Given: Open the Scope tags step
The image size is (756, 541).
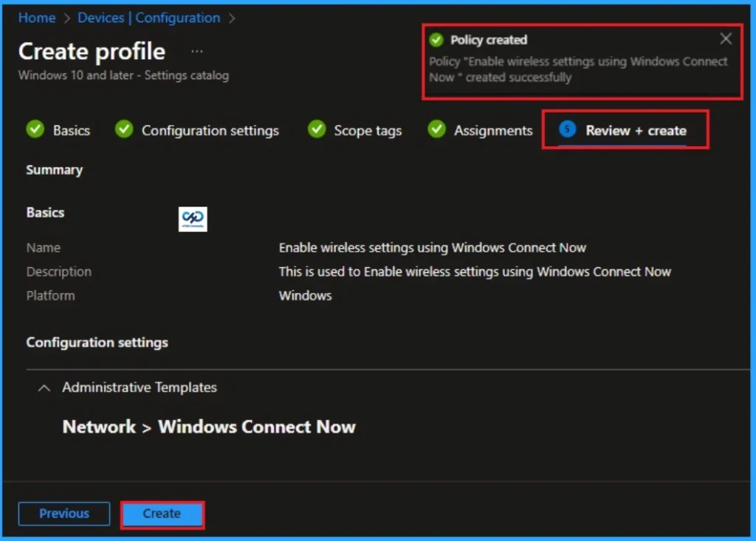Looking at the screenshot, I should (366, 130).
